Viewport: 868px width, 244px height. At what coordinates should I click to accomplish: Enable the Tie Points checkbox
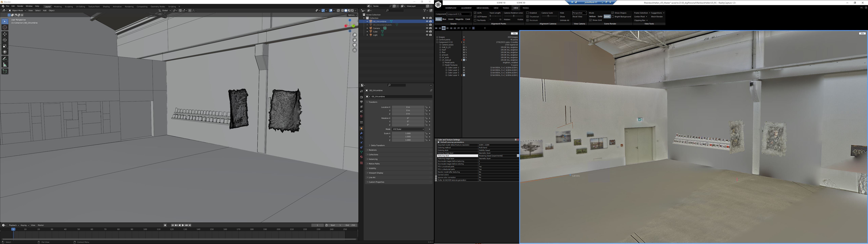pos(475,20)
